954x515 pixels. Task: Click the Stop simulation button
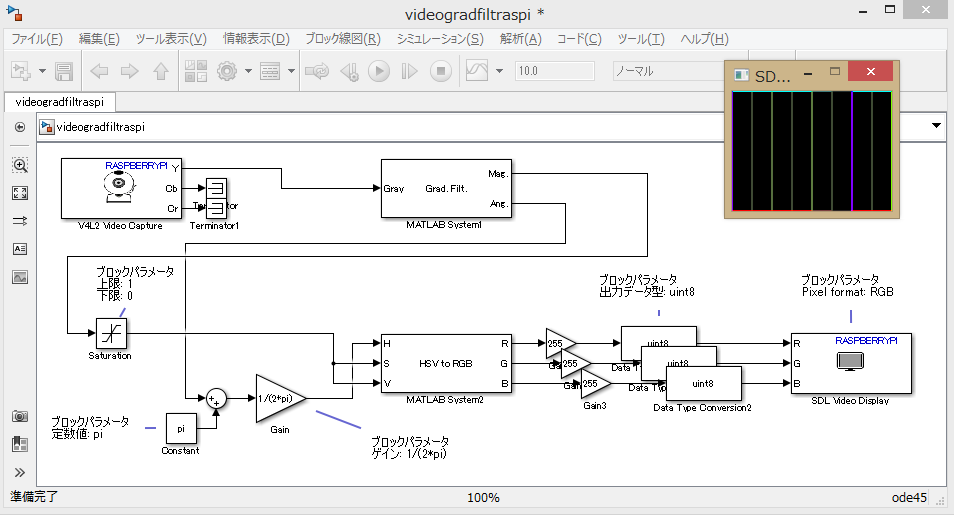point(441,72)
